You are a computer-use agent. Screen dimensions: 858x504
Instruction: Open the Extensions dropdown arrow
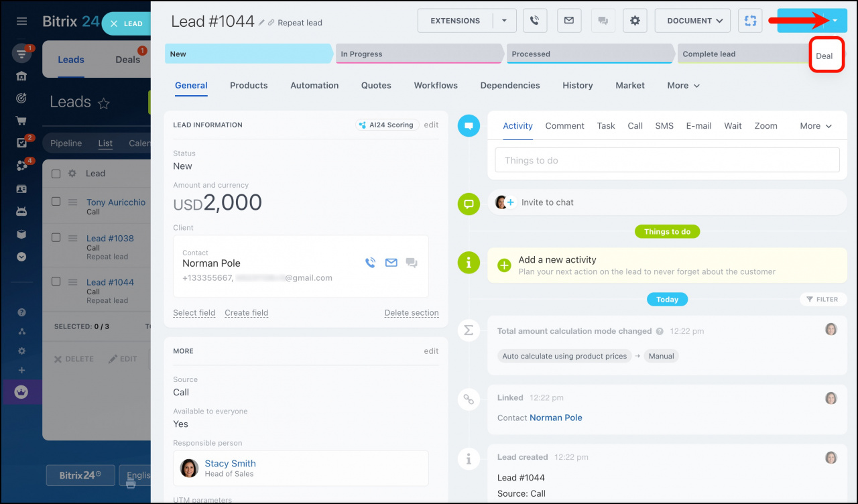[x=505, y=21]
